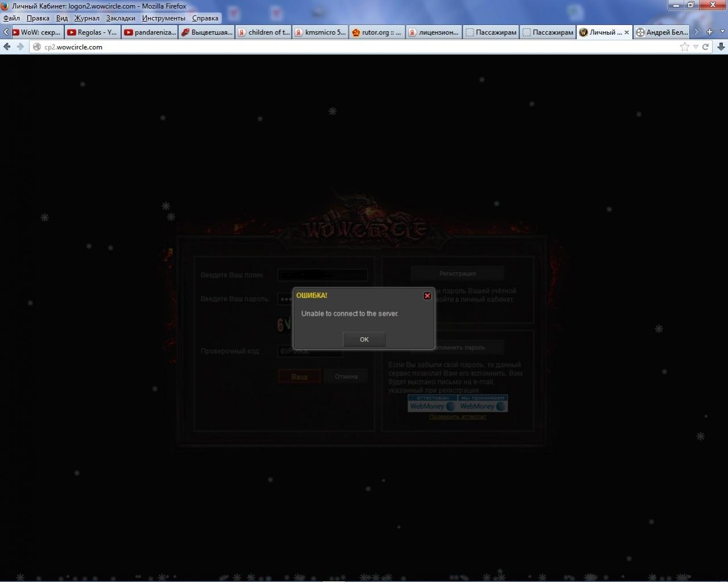Screen dimensions: 728x582
Task: Switch to the Андрей Бел... tab
Action: [661, 32]
